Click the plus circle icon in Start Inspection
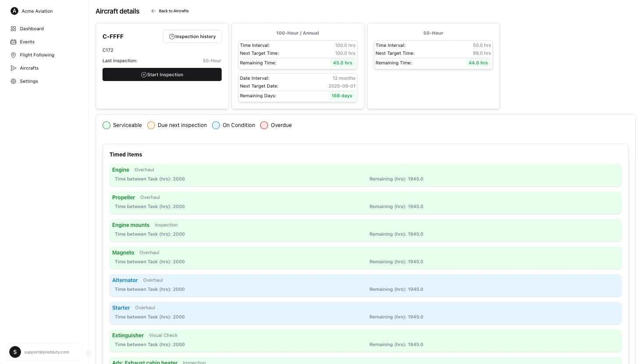This screenshot has height=364, width=640. click(x=144, y=75)
